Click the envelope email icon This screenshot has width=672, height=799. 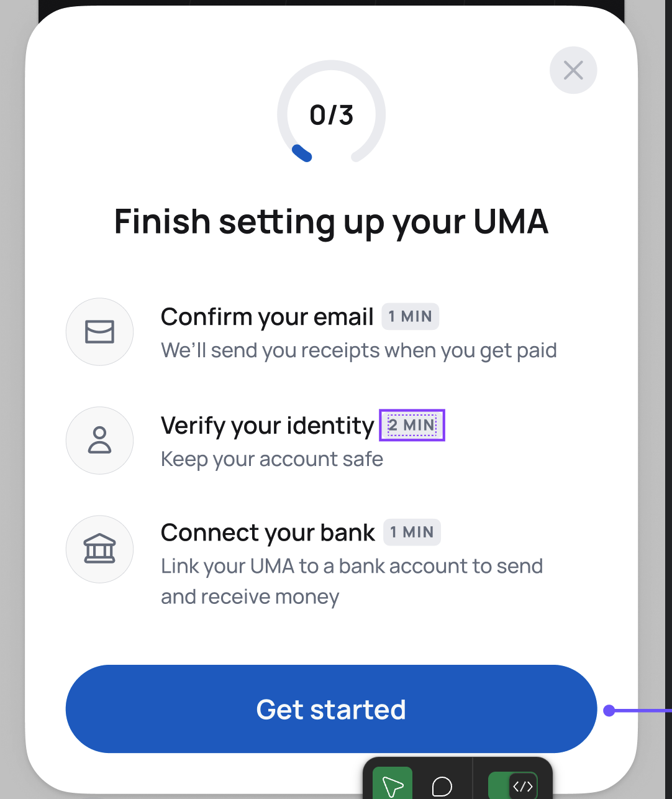pos(99,332)
